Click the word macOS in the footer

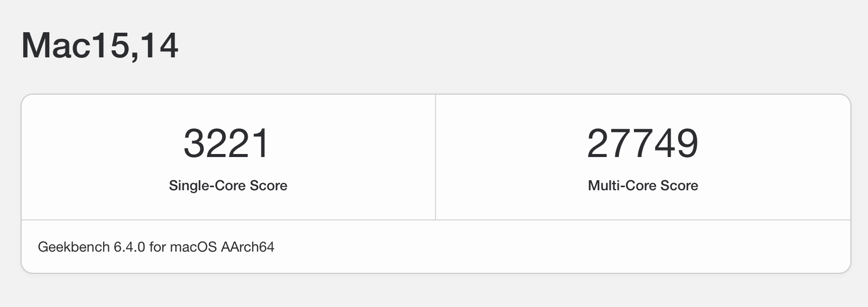click(x=193, y=247)
